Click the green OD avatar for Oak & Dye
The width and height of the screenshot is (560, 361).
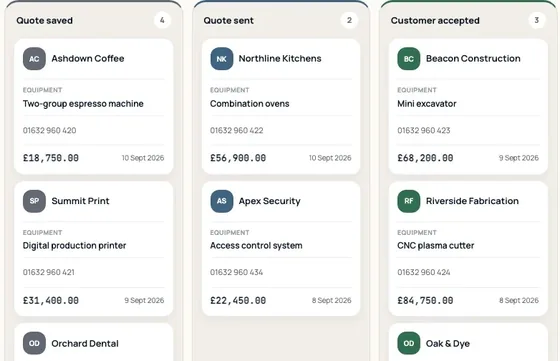coord(409,343)
